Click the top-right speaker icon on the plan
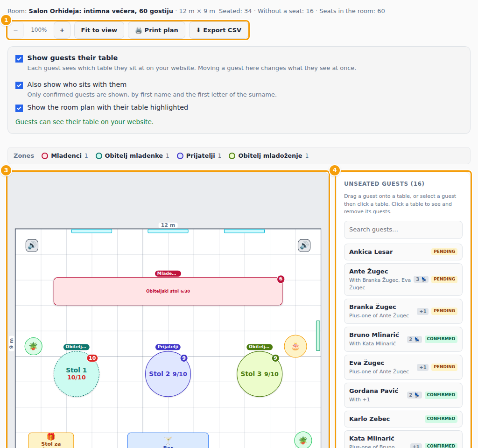The height and width of the screenshot is (448, 478). coord(304,245)
